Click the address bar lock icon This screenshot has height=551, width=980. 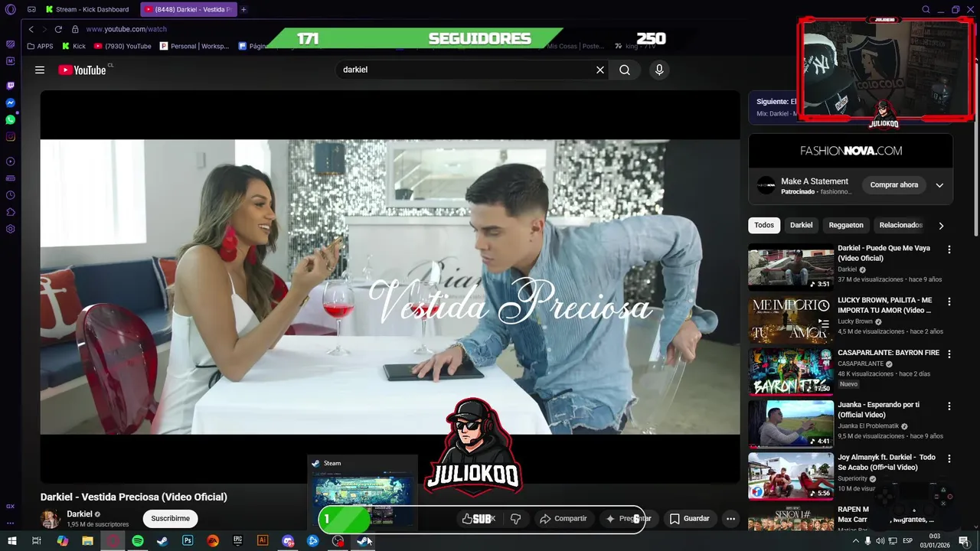pyautogui.click(x=75, y=29)
